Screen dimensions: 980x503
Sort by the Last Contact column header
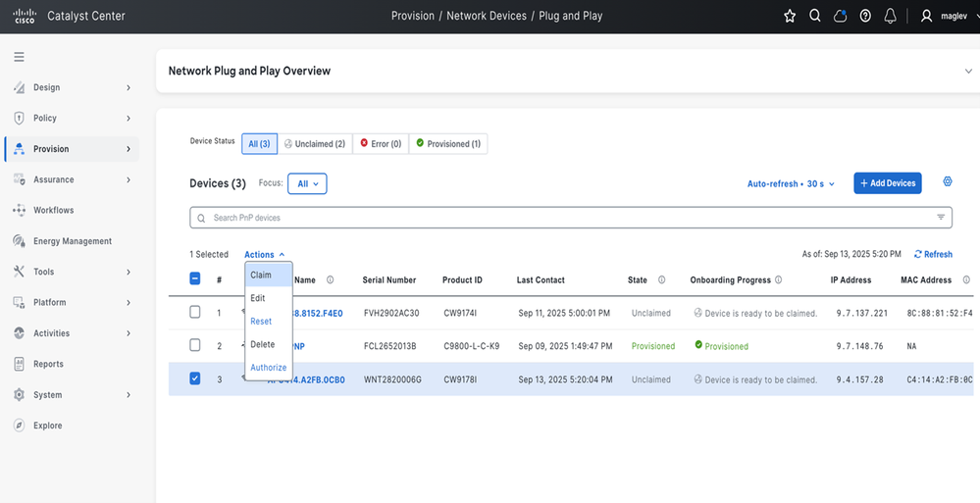pos(541,279)
